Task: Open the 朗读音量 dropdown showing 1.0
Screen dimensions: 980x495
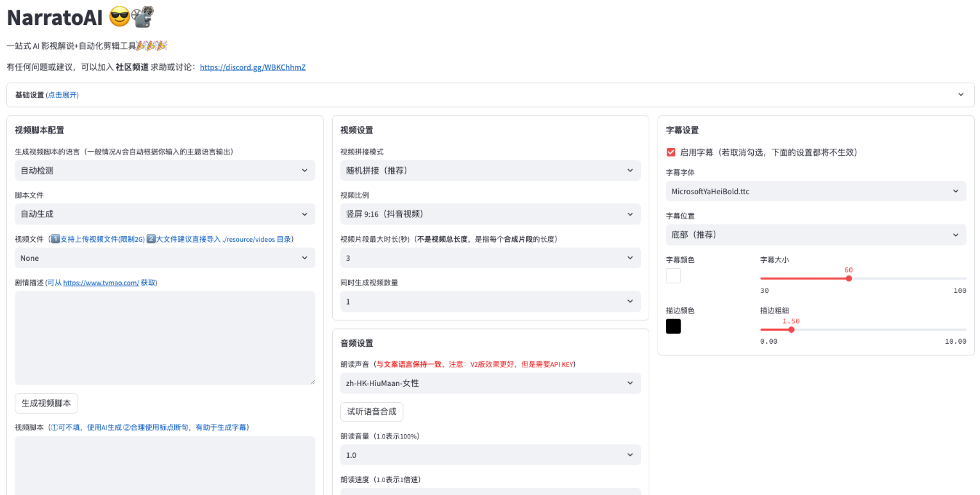Action: click(490, 455)
